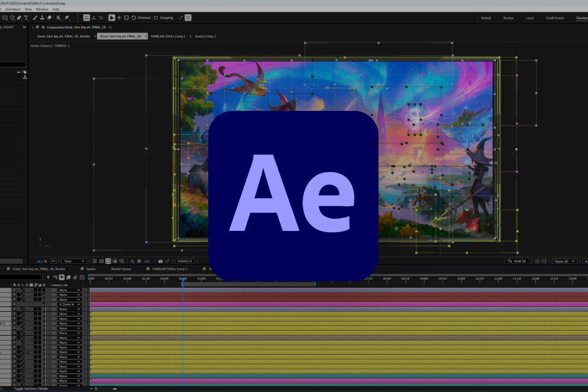The width and height of the screenshot is (588, 392).
Task: Select the plus-shaped position tool
Action: click(119, 18)
